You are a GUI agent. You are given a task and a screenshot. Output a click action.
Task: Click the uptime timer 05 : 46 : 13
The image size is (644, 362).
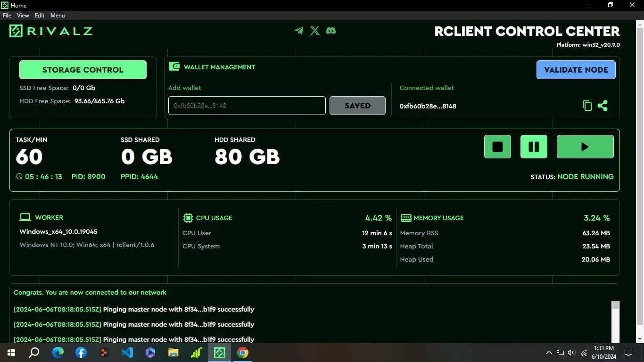43,177
